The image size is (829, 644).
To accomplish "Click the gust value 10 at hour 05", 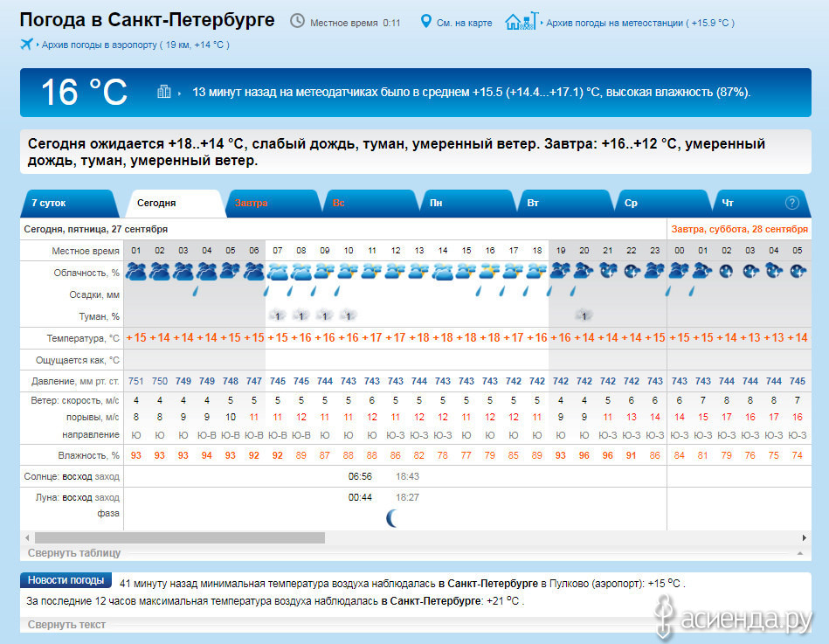I will (231, 417).
